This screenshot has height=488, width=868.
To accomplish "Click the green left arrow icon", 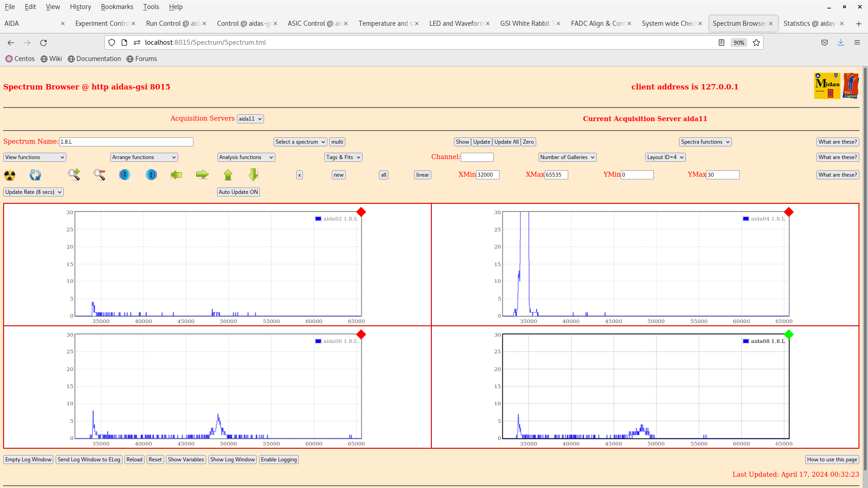I will tap(176, 175).
